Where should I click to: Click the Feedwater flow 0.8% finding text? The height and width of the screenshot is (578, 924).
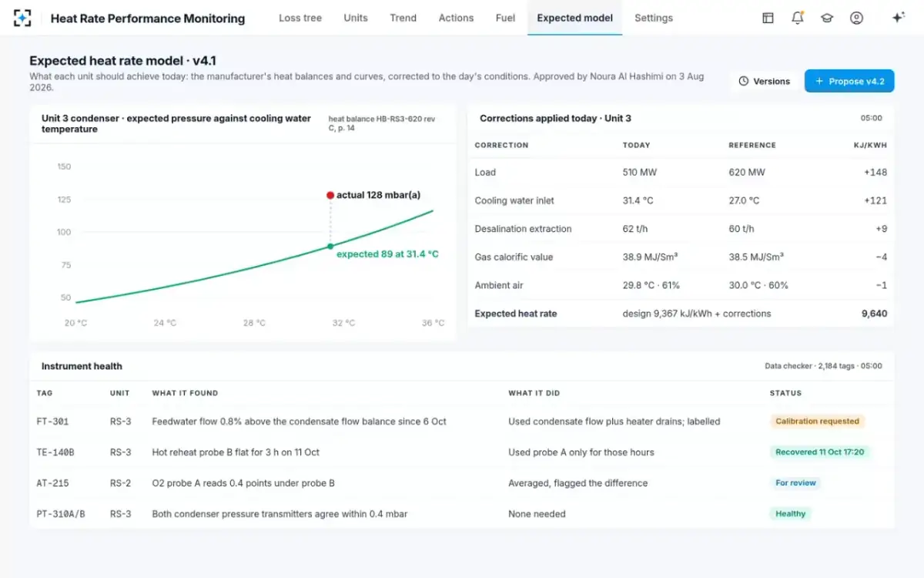(x=299, y=422)
